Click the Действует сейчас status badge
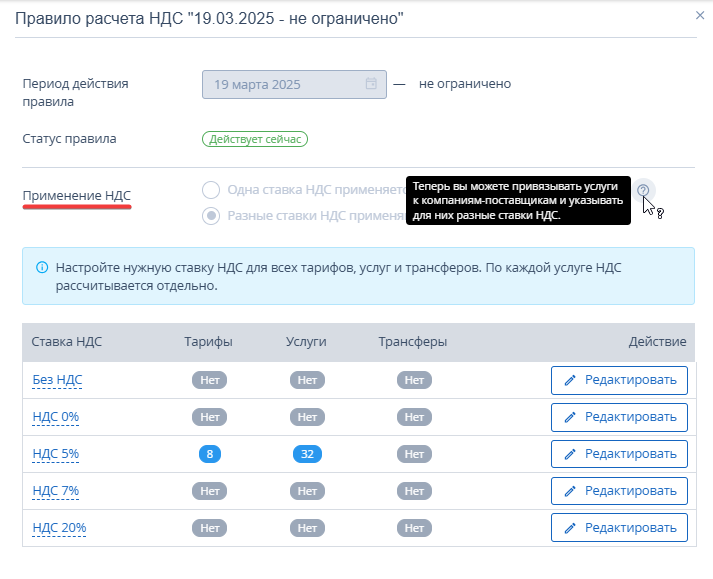This screenshot has height=579, width=713. pos(254,139)
